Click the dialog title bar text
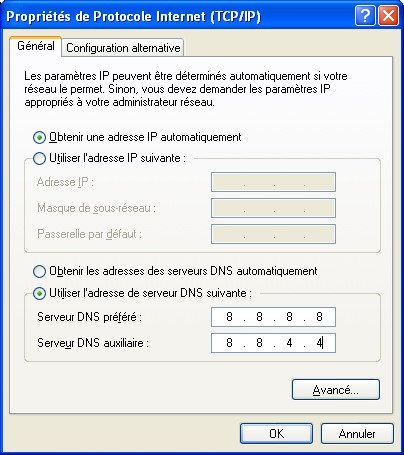This screenshot has width=404, height=455. coord(133,16)
